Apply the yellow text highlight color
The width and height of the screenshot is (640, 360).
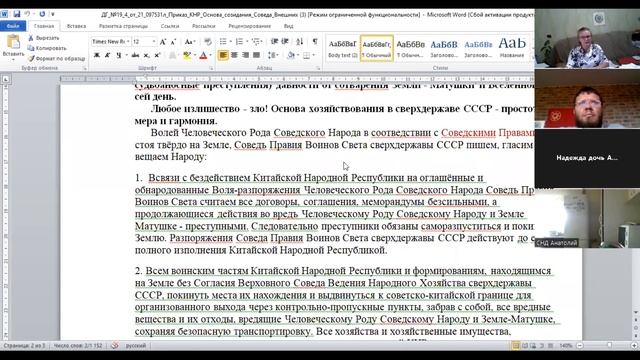(187, 55)
